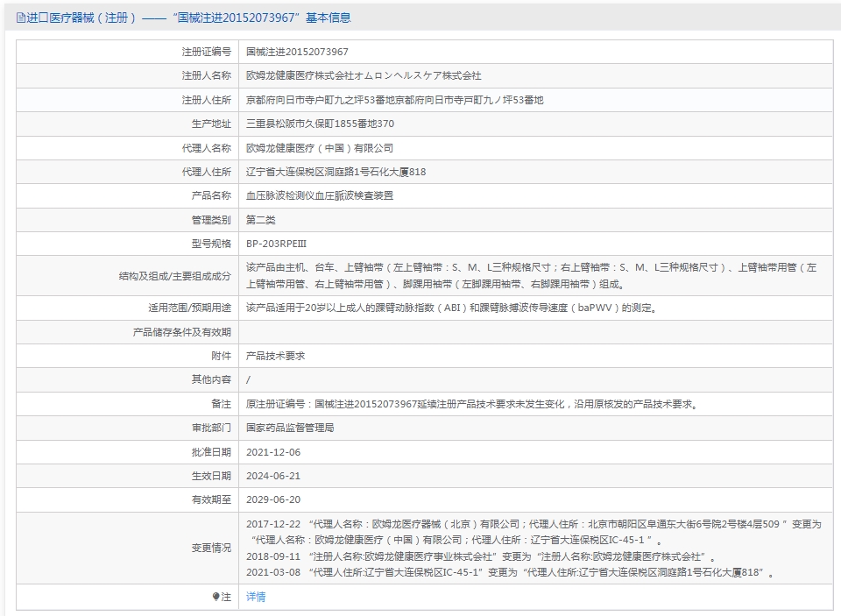Image resolution: width=841 pixels, height=616 pixels.
Task: Click the page header title 基本信息
Action: tap(328, 18)
